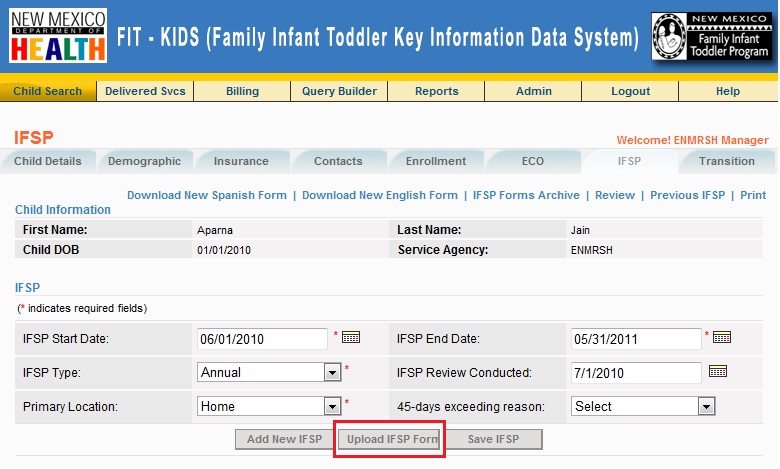Click the Add New IFSP button
The width and height of the screenshot is (780, 469).
pyautogui.click(x=285, y=439)
